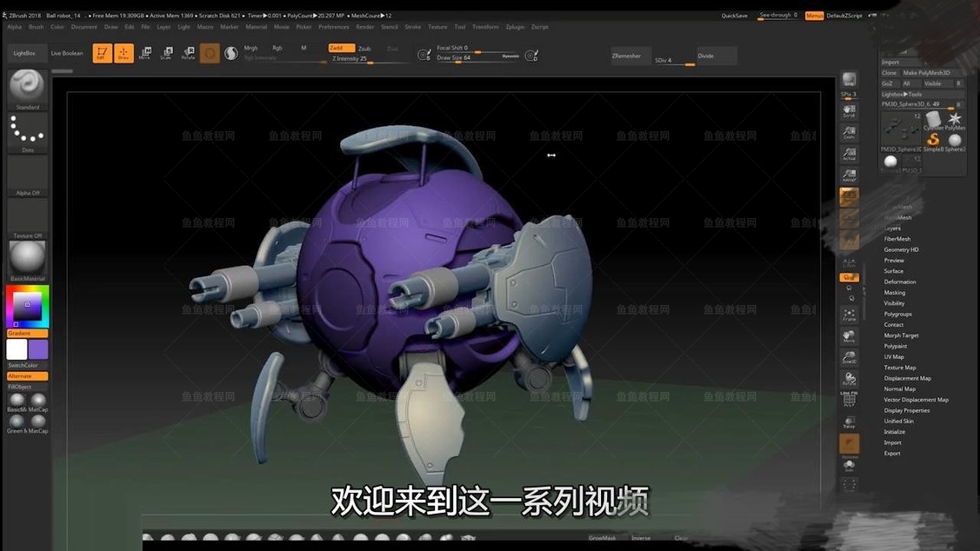Open the Document menu
The image size is (980, 551).
[83, 27]
